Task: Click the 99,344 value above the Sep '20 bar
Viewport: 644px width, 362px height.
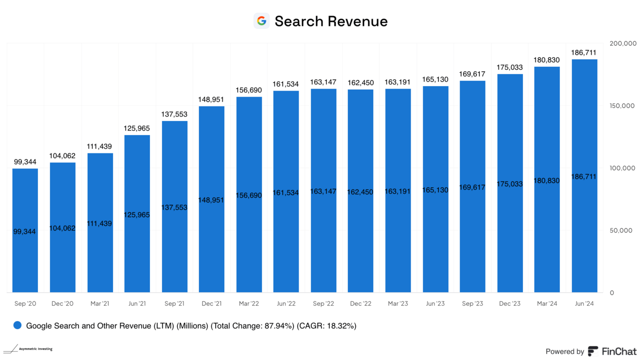Action: (x=25, y=162)
